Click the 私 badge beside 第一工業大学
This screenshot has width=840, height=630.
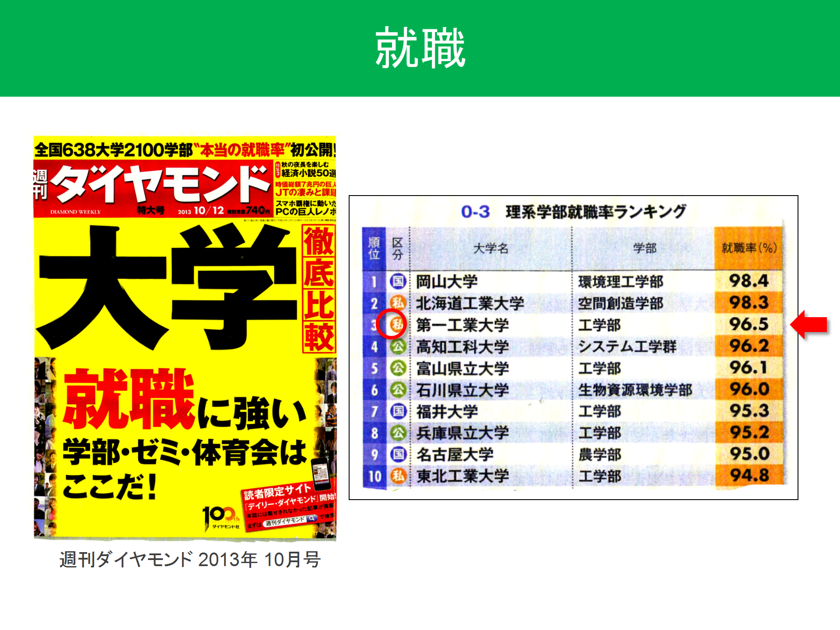397,324
